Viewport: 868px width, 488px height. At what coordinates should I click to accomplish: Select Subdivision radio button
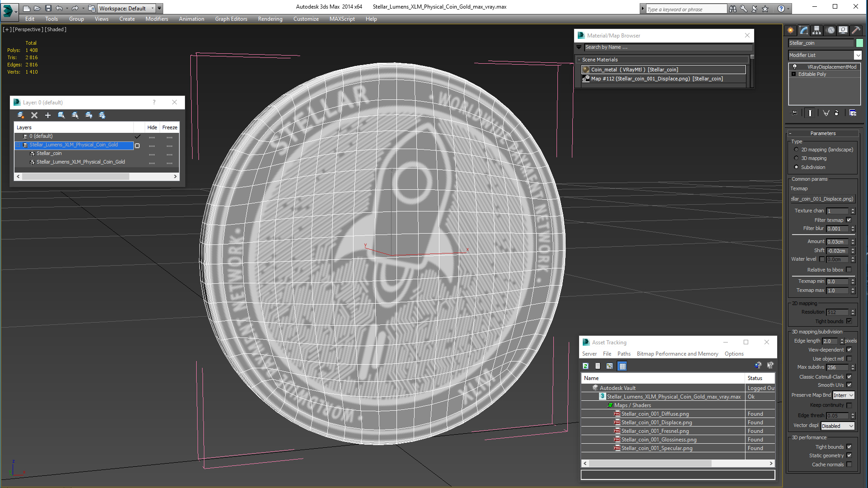pyautogui.click(x=796, y=167)
